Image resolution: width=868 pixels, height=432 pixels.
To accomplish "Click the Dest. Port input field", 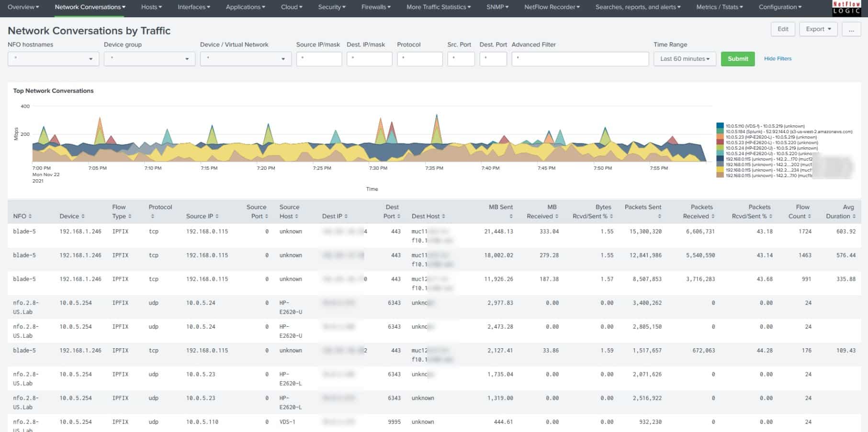I will [493, 59].
